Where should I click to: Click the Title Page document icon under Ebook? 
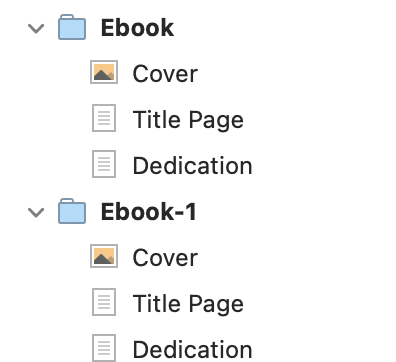point(104,118)
